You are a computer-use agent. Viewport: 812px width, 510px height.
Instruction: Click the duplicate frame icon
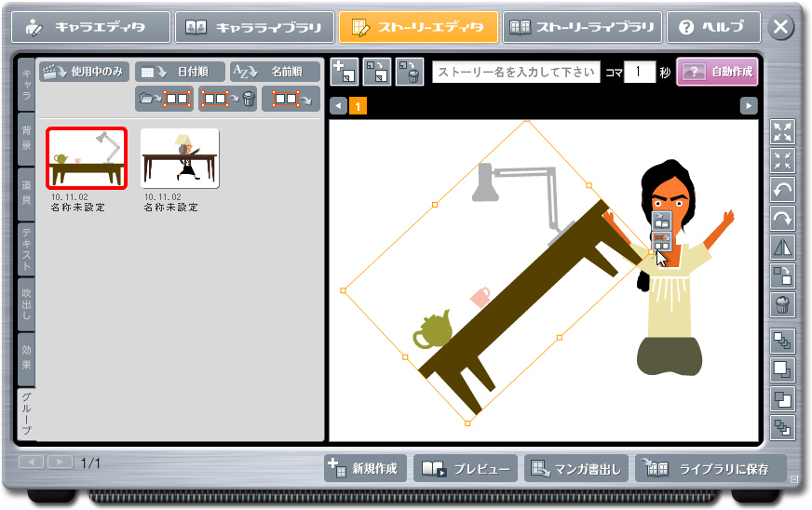click(x=377, y=72)
